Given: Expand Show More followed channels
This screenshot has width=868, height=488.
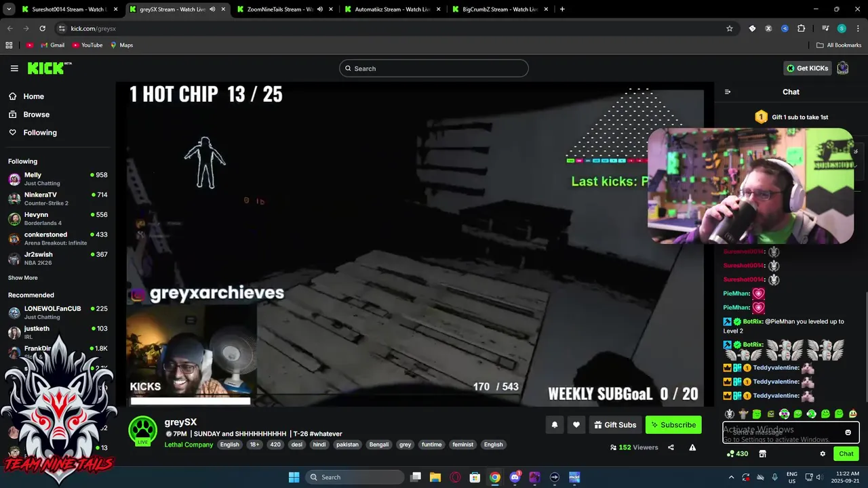Looking at the screenshot, I should [22, 278].
